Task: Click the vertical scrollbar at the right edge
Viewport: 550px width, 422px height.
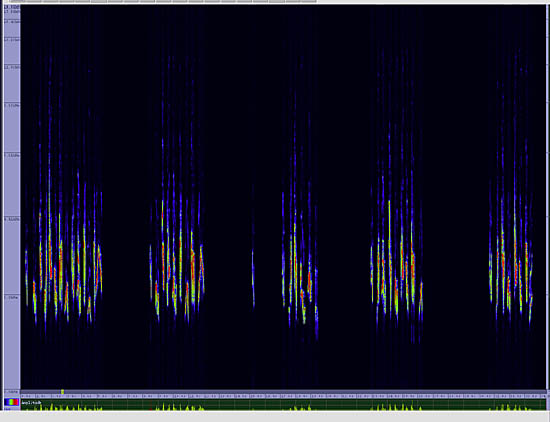Action: (x=548, y=198)
